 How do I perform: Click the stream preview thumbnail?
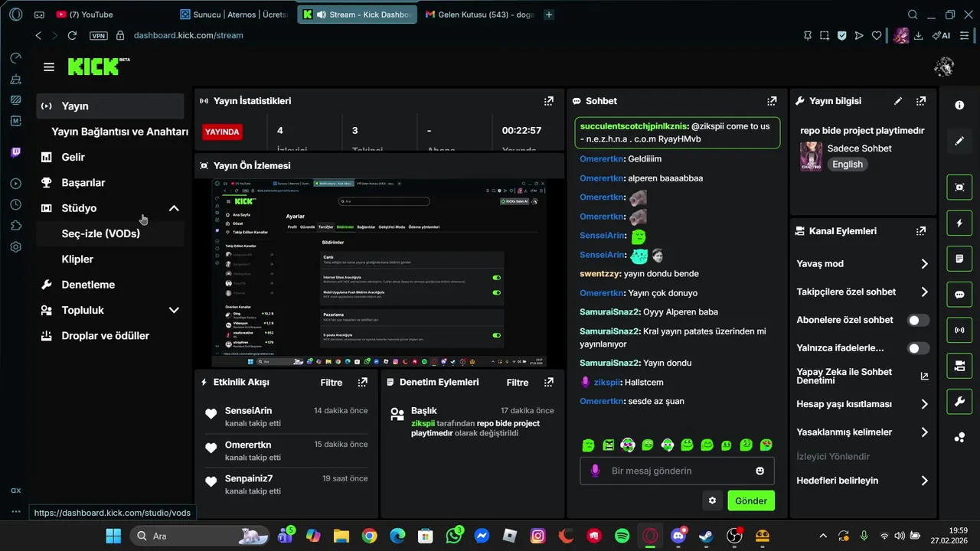click(x=379, y=272)
